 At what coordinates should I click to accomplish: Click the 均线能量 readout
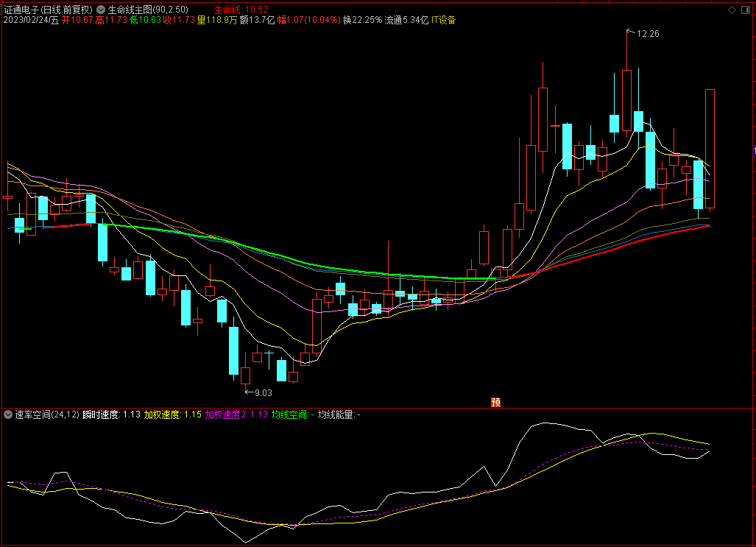pos(339,414)
